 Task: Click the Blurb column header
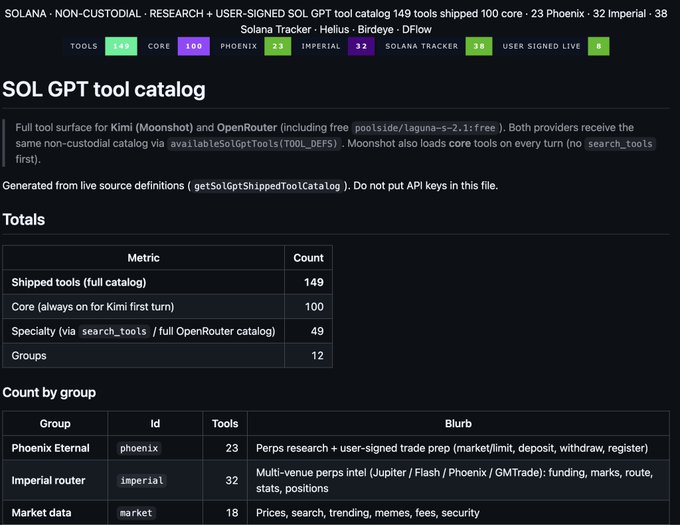458,424
